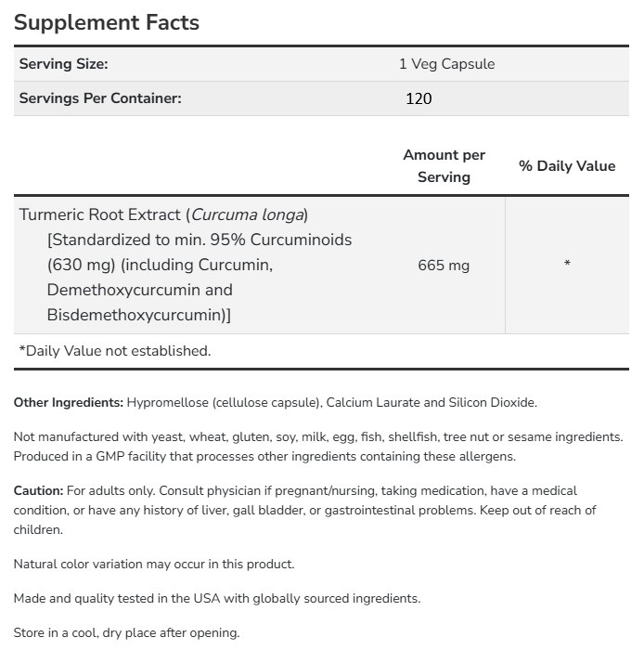644x650 pixels.
Task: Click the Natural color variation note
Action: [153, 564]
